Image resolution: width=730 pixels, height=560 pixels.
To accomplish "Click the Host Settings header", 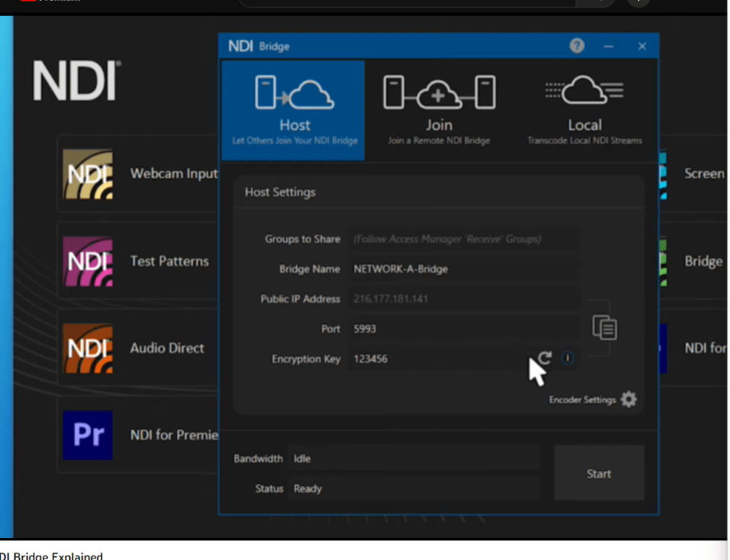I will tap(280, 192).
